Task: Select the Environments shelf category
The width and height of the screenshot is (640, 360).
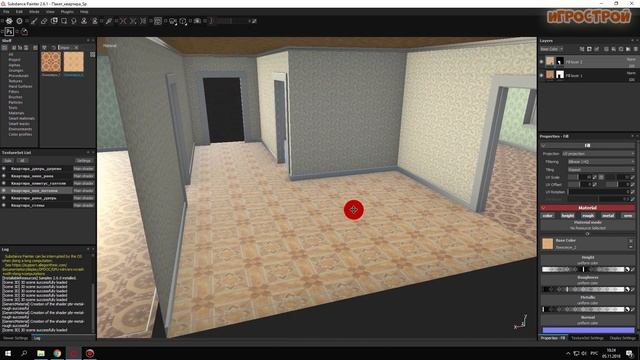Action: [x=20, y=129]
